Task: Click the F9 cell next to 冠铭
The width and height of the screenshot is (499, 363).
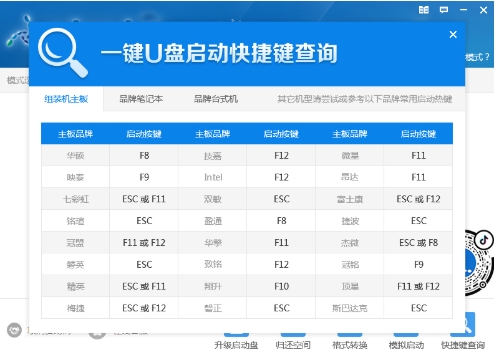Action: pos(419,265)
